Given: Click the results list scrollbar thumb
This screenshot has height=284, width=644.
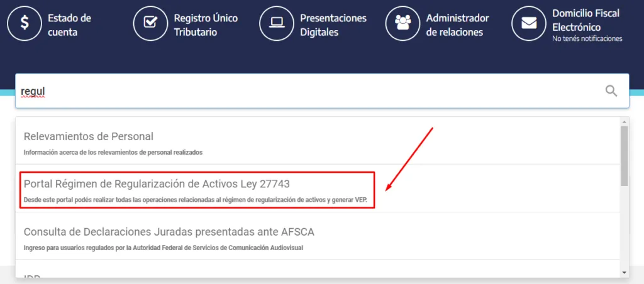Looking at the screenshot, I should click(625, 156).
